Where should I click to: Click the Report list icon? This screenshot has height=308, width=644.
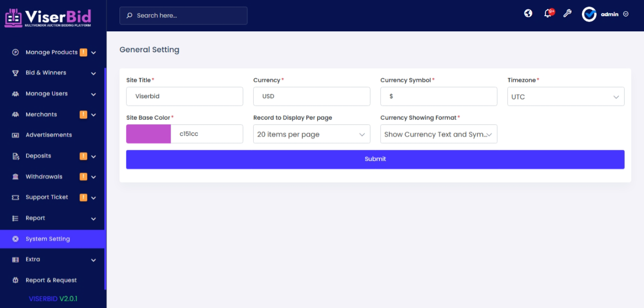[16, 218]
